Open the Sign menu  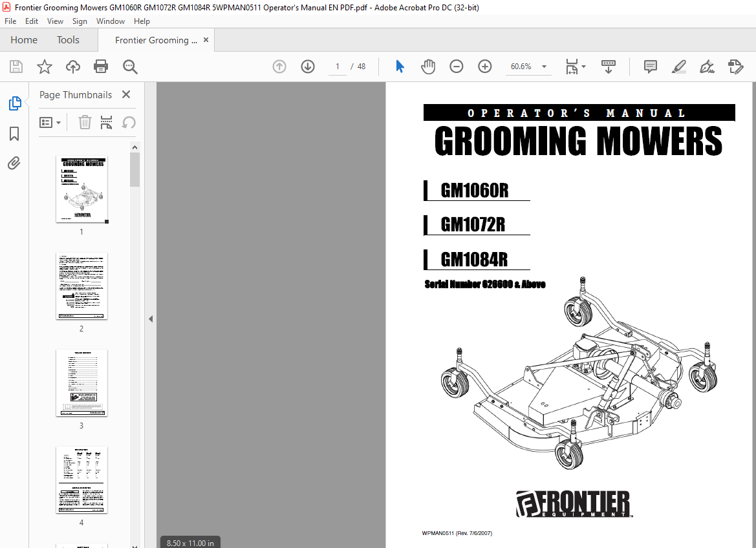coord(80,21)
